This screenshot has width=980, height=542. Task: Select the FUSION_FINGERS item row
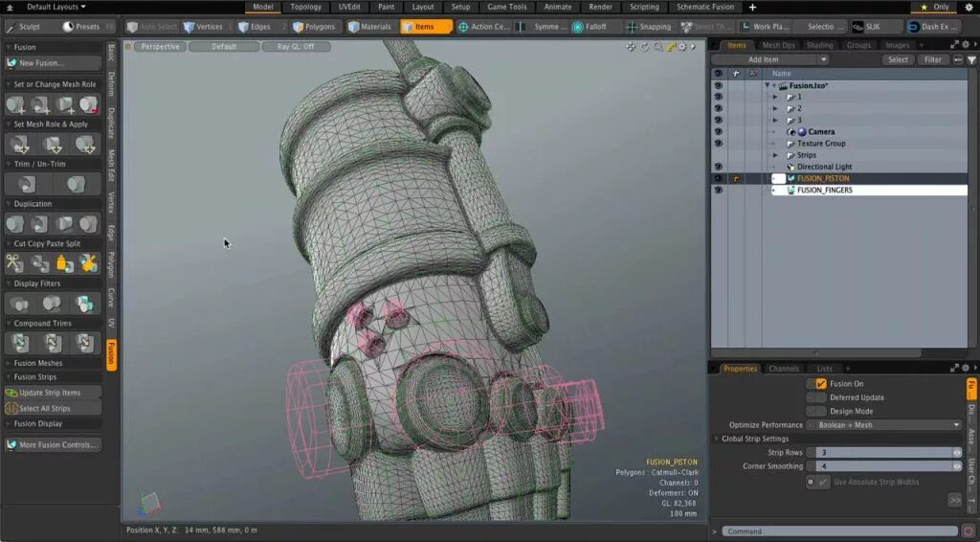(x=869, y=190)
